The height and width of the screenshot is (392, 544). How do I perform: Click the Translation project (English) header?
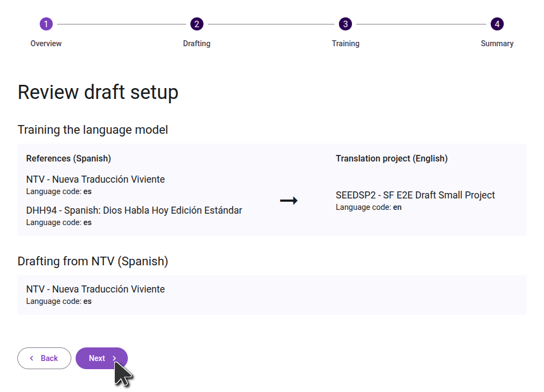pos(392,159)
